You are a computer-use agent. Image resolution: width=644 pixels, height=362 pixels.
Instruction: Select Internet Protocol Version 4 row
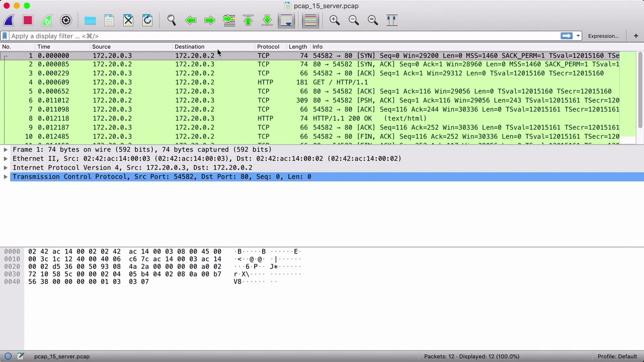(x=322, y=168)
